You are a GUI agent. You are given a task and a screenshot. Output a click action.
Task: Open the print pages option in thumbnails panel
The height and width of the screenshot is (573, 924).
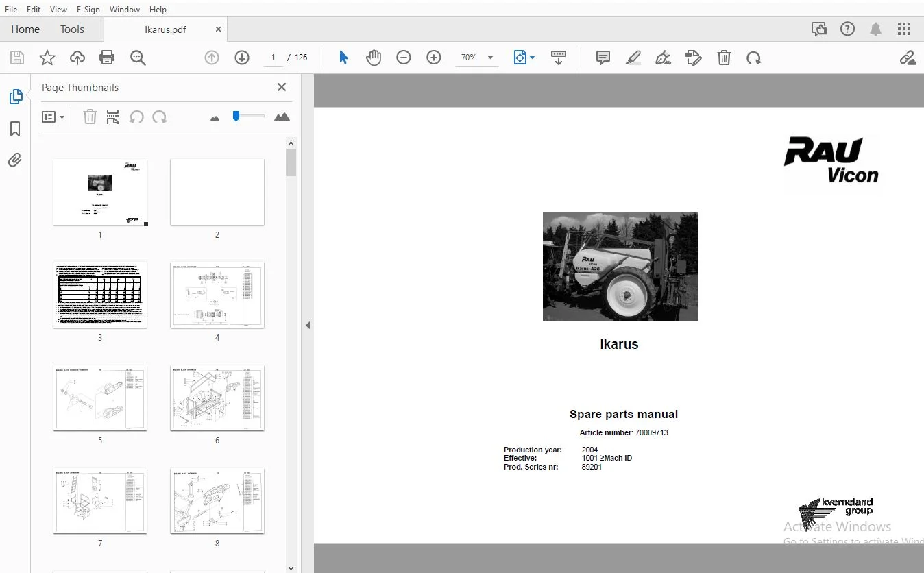point(113,117)
